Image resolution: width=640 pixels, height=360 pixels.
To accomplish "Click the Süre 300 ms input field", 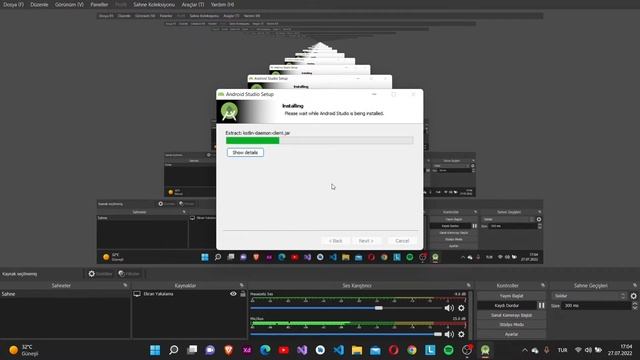I will (597, 306).
